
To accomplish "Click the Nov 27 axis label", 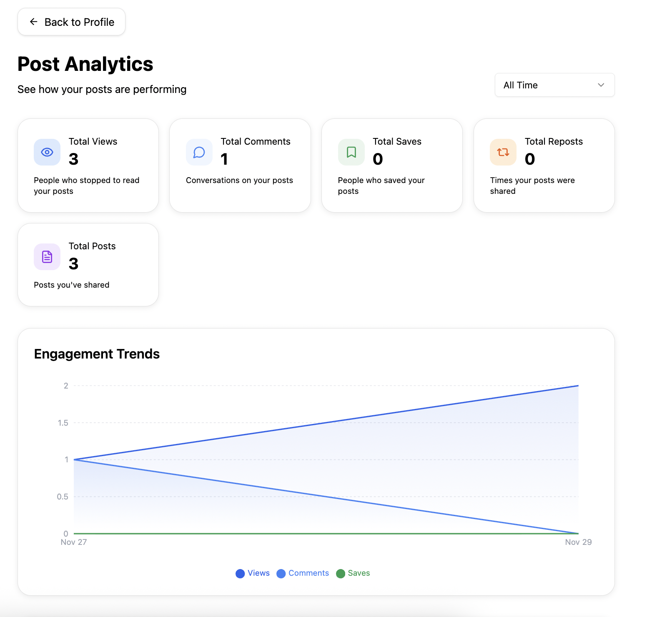I will [x=74, y=542].
